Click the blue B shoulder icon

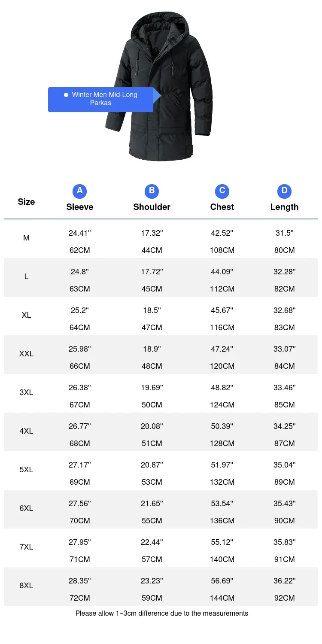[x=152, y=191]
